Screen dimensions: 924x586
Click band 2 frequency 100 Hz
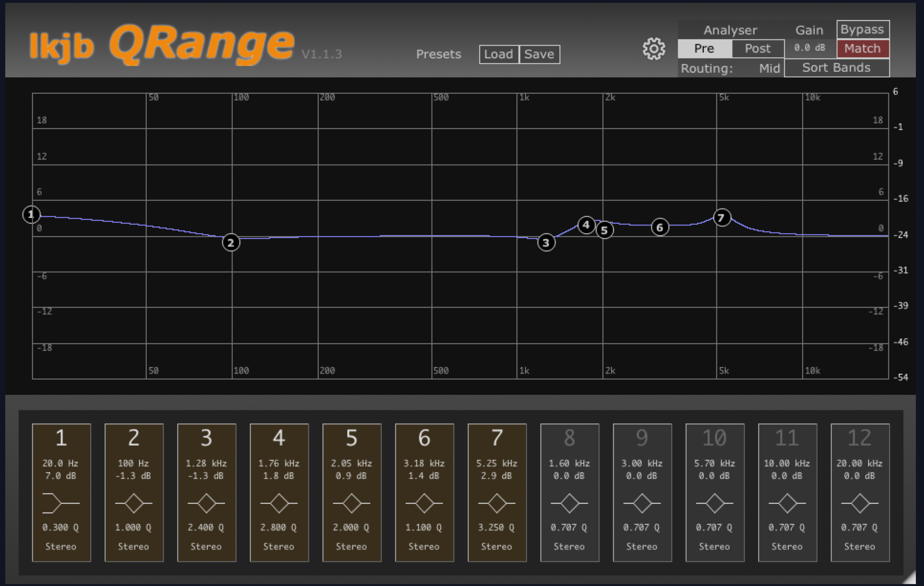tap(134, 463)
